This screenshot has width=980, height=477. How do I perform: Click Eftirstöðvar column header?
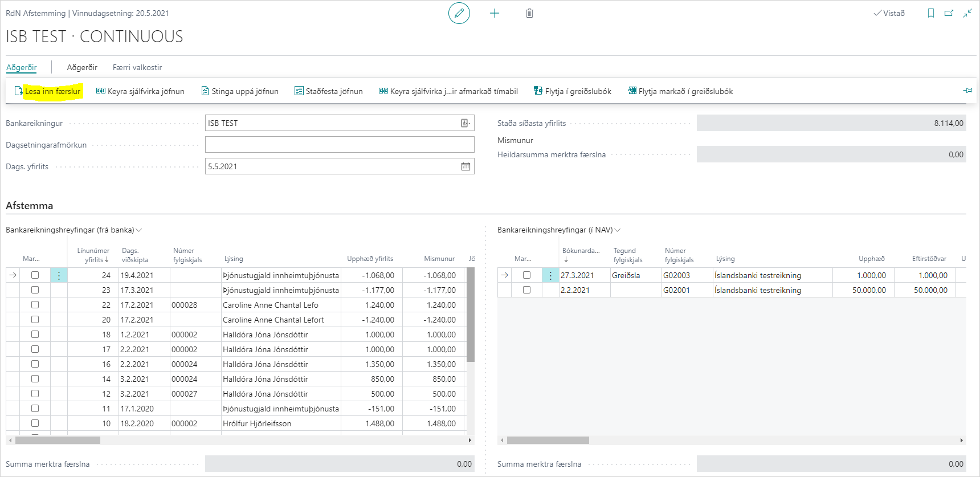[929, 259]
